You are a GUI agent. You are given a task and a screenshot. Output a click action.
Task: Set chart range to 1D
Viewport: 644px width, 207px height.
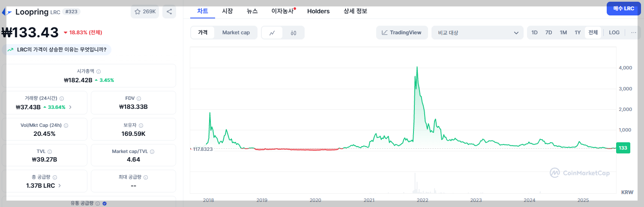coord(535,33)
